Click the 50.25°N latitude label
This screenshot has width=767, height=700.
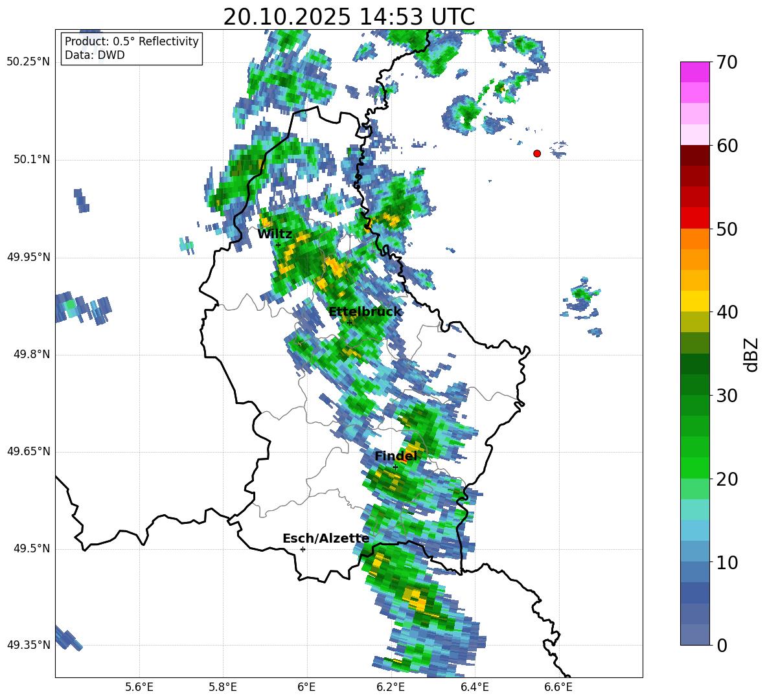pos(29,62)
